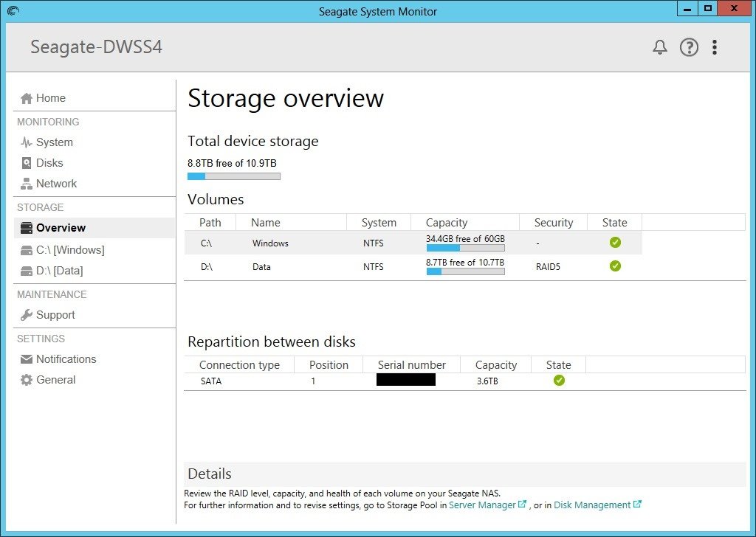
Task: Open the notifications bell icon
Action: (x=659, y=47)
